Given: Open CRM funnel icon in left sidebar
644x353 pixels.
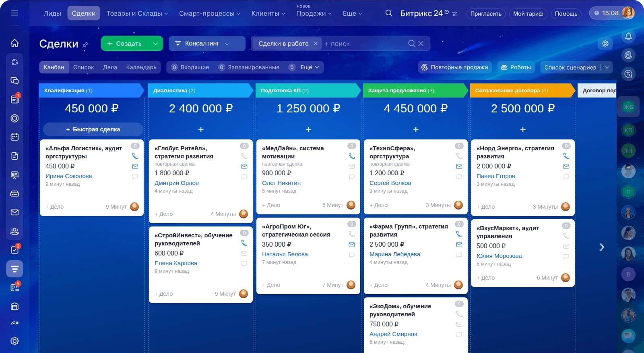Looking at the screenshot, I should [14, 269].
